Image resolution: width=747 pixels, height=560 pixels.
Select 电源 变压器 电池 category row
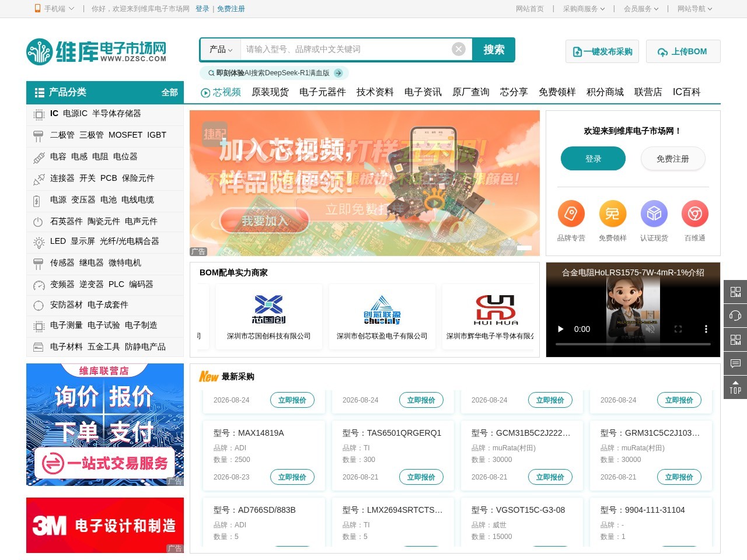click(105, 200)
